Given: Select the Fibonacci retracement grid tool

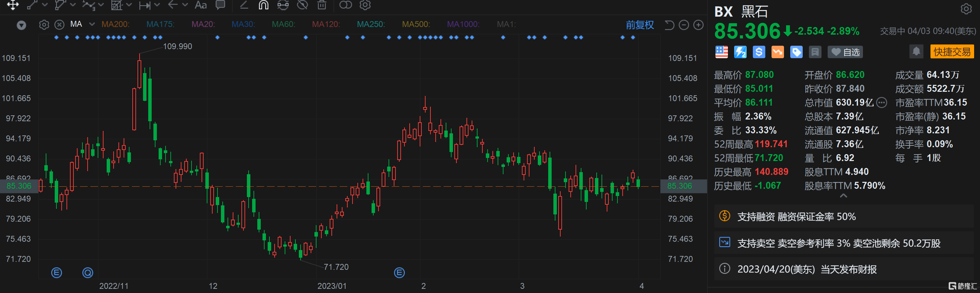Looking at the screenshot, I should (x=116, y=5).
